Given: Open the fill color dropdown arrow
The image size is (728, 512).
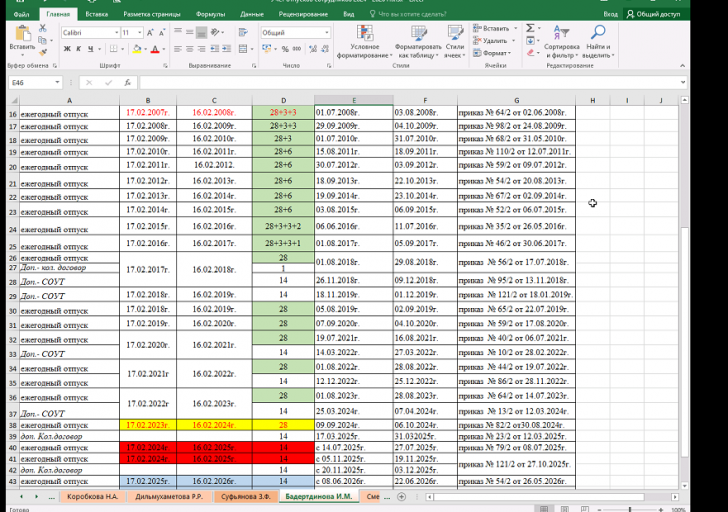Looking at the screenshot, I should pyautogui.click(x=145, y=49).
